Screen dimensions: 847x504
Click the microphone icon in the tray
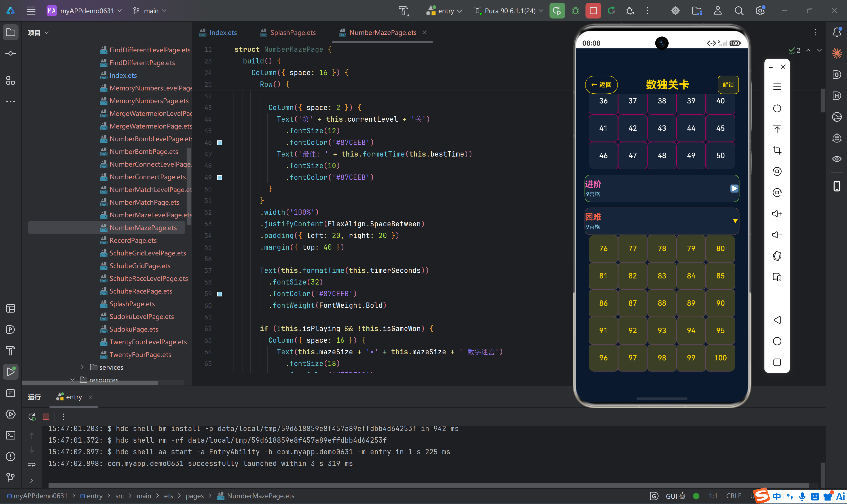tap(802, 496)
